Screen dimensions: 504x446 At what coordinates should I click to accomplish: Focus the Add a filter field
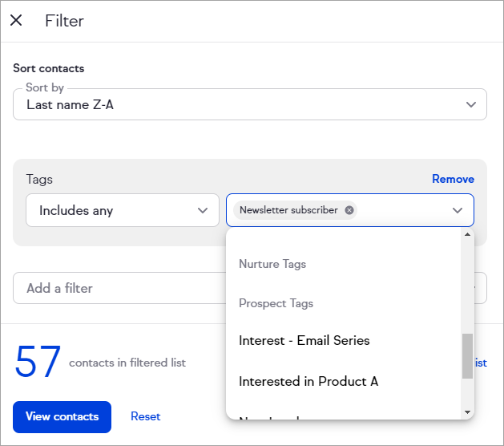point(120,288)
